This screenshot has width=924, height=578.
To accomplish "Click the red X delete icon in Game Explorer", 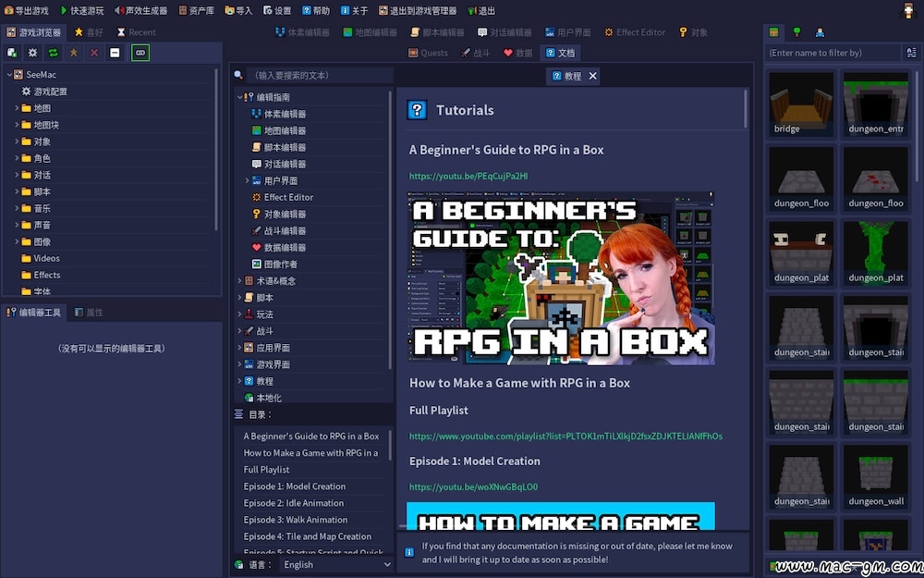I will coord(94,53).
